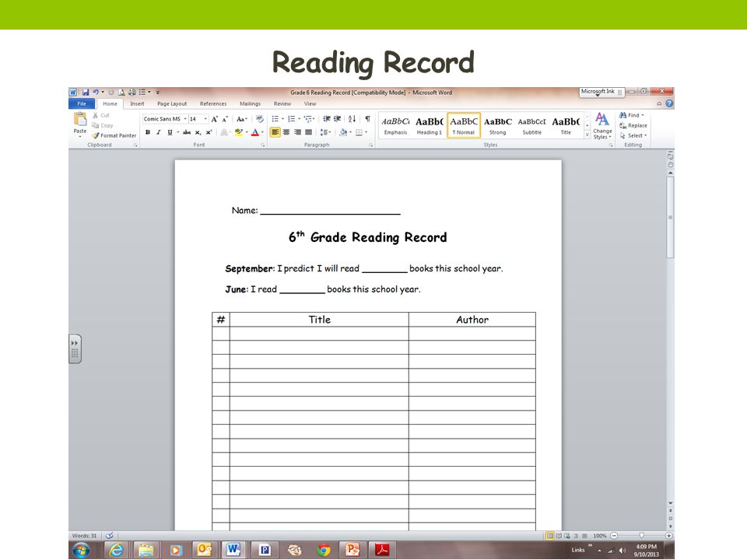Screen dimensions: 747x560
Task: Open Internet Explorer from the taskbar
Action: pyautogui.click(x=116, y=550)
